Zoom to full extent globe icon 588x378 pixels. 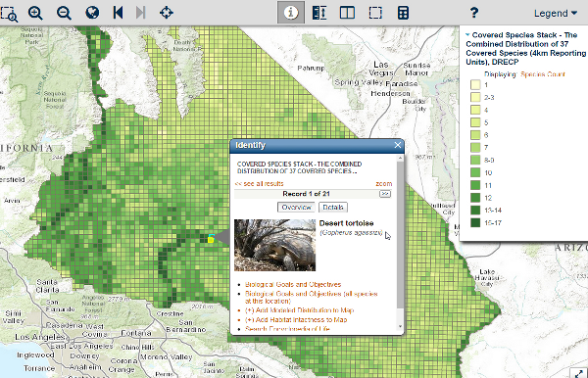point(92,13)
